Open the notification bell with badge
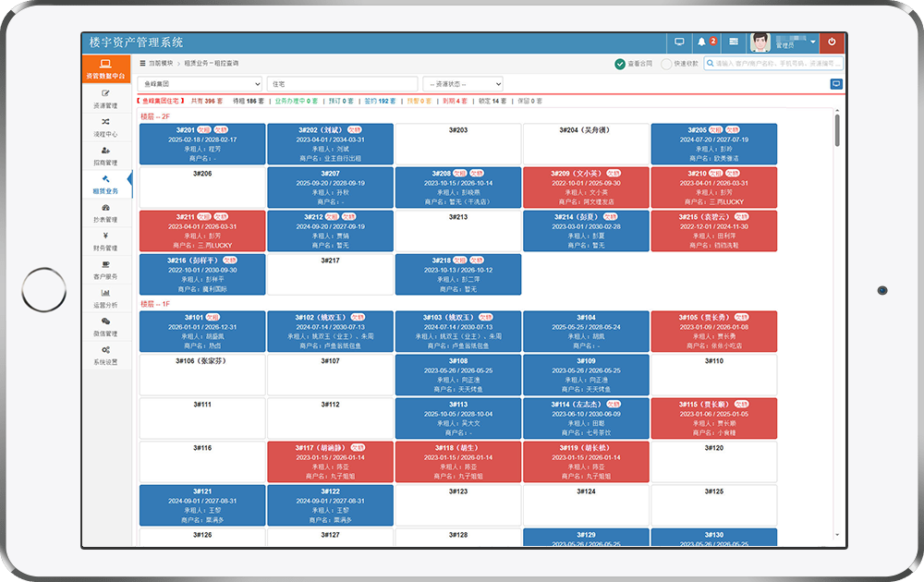The width and height of the screenshot is (924, 582). (x=705, y=42)
